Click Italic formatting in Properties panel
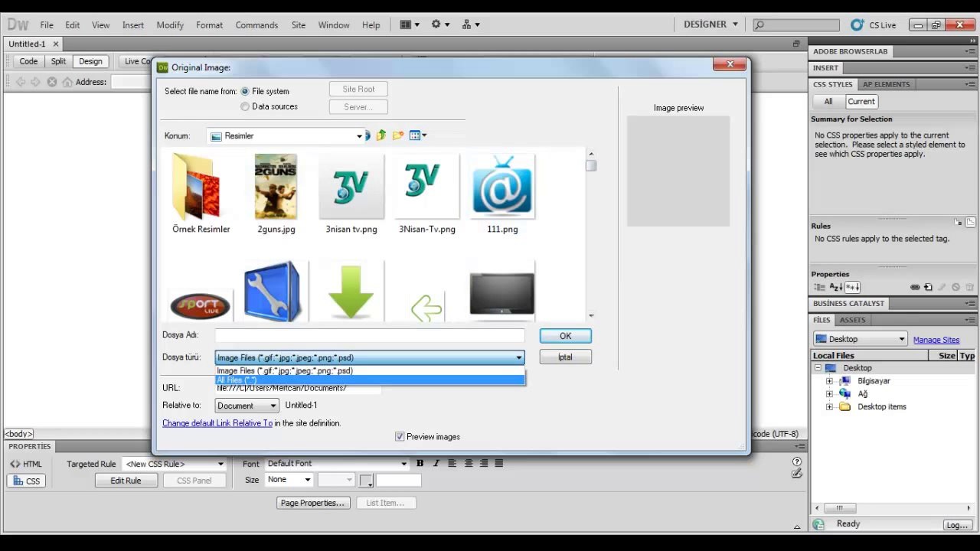Image resolution: width=980 pixels, height=551 pixels. [x=436, y=463]
